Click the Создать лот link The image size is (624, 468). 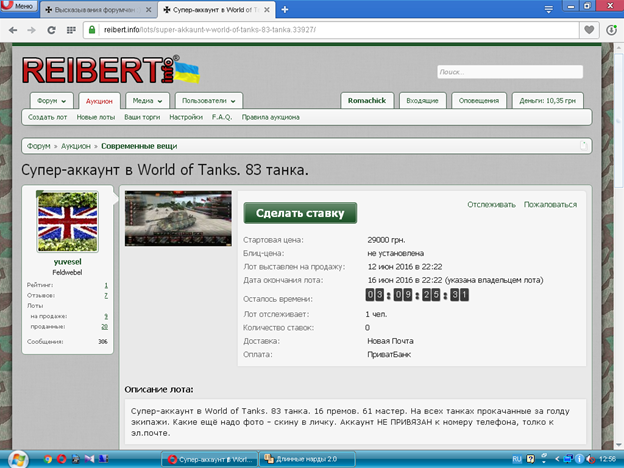47,117
